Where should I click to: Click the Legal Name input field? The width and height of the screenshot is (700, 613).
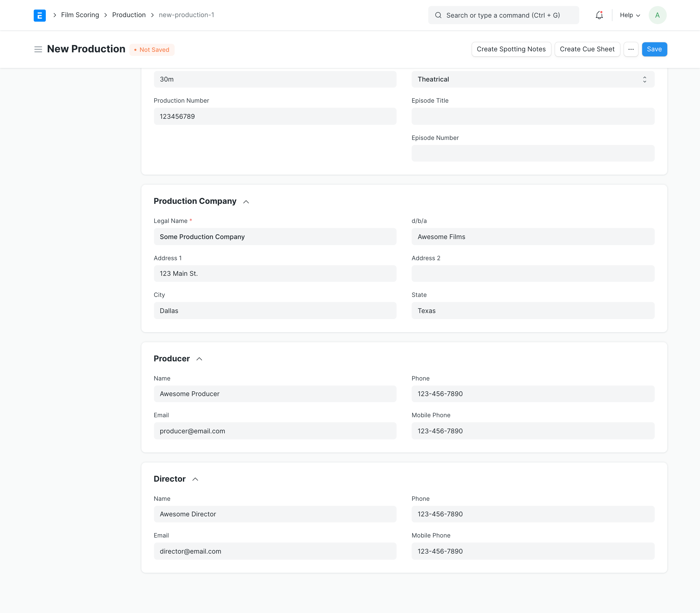(275, 237)
